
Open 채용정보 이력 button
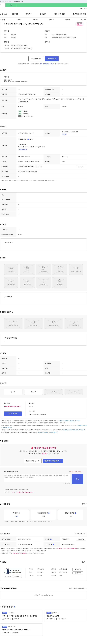pos(78,573)
